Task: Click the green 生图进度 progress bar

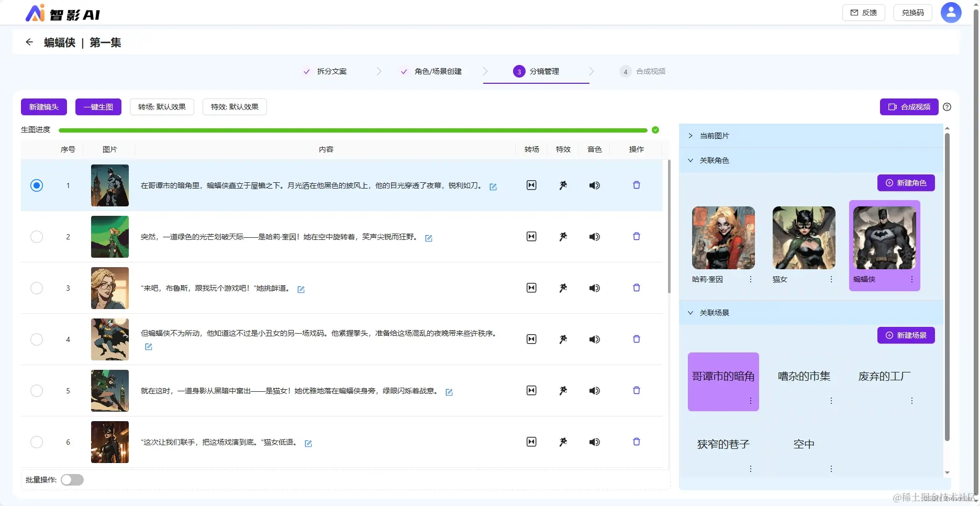Action: point(353,130)
